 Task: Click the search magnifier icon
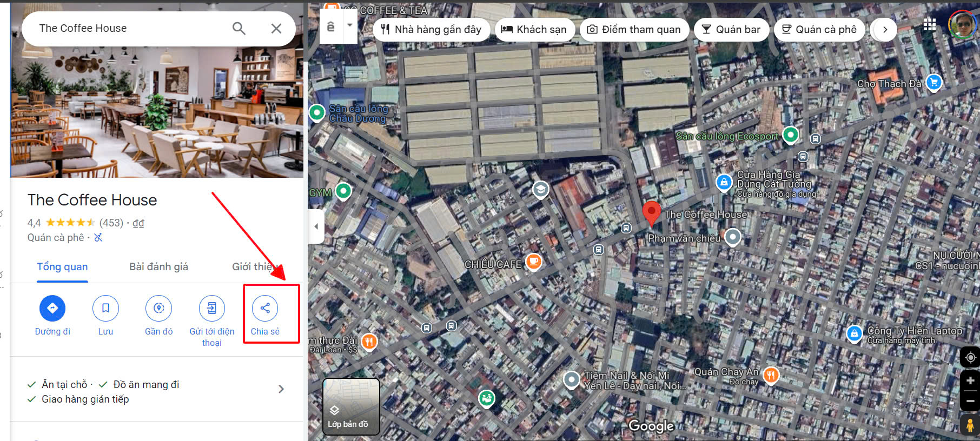point(239,29)
